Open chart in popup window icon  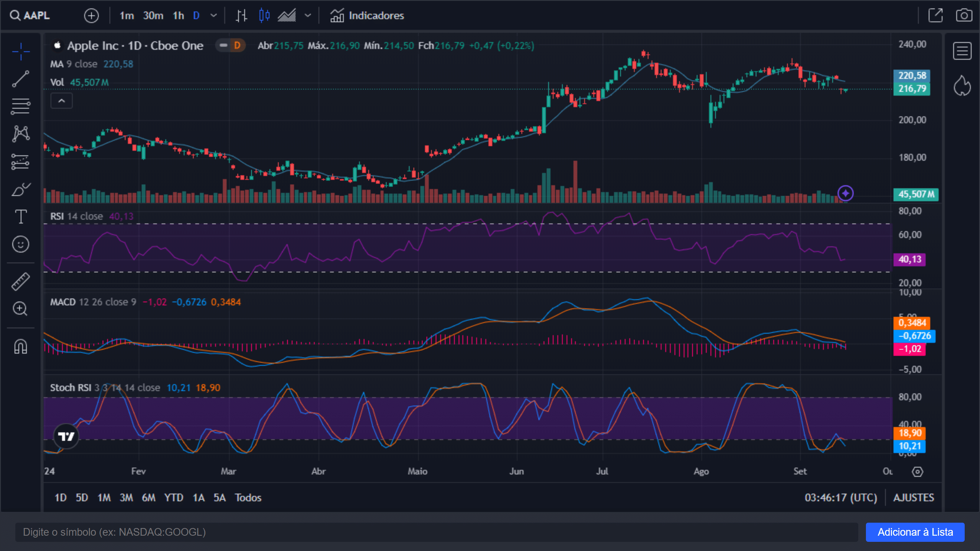[935, 16]
